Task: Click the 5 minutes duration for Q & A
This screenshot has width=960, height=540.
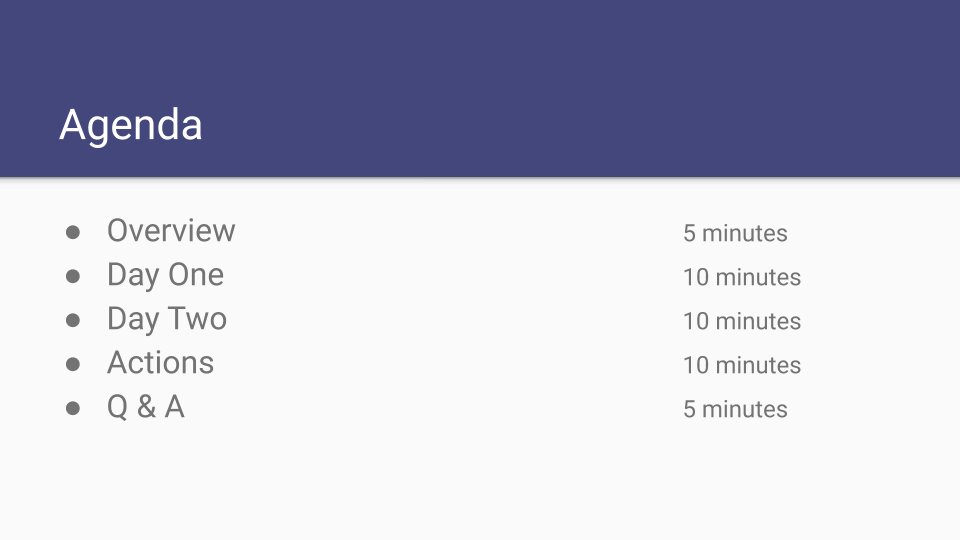Action: click(735, 410)
